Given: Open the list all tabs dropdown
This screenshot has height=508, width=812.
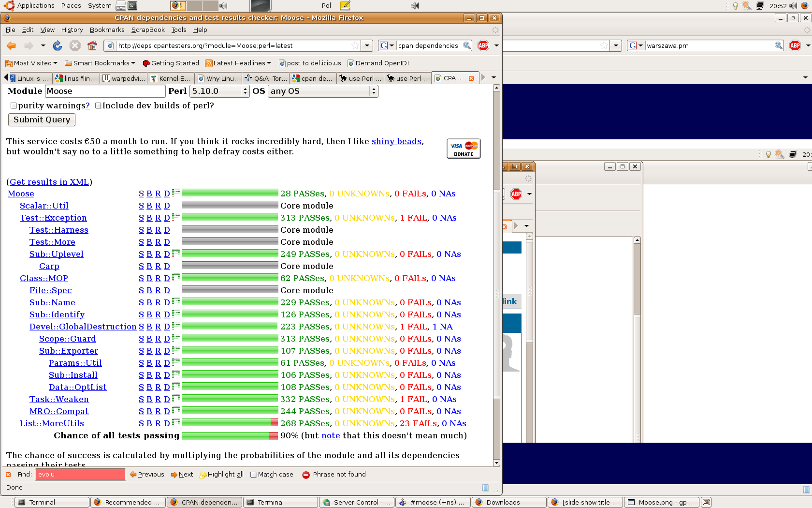Looking at the screenshot, I should click(493, 77).
